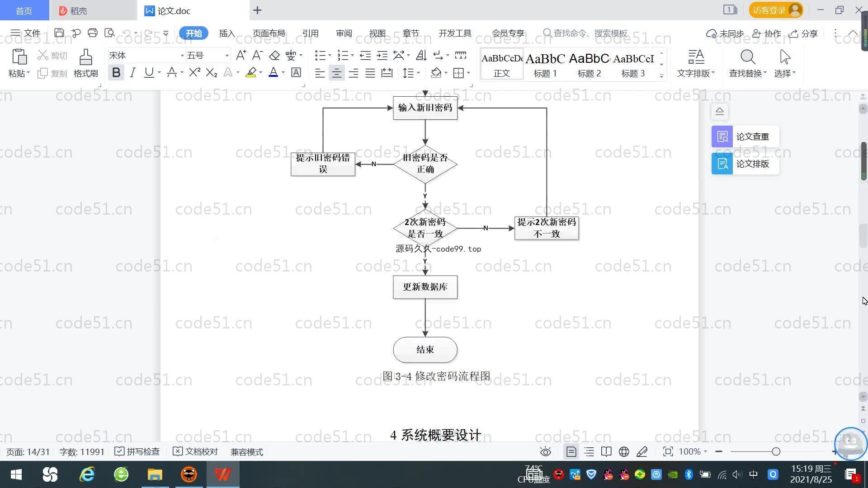Image resolution: width=868 pixels, height=488 pixels.
Task: Click the guest login button (访客登录)
Action: point(776,10)
